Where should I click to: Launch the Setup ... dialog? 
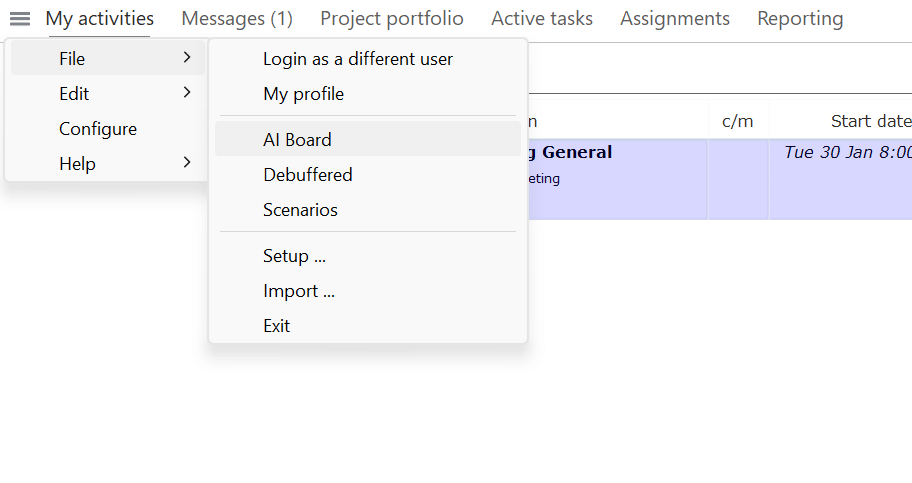(295, 256)
